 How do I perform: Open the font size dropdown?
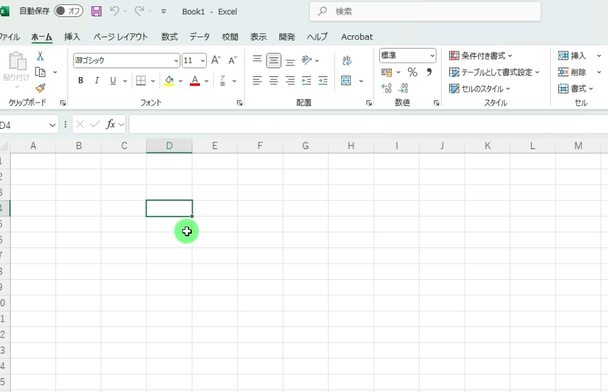[202, 60]
